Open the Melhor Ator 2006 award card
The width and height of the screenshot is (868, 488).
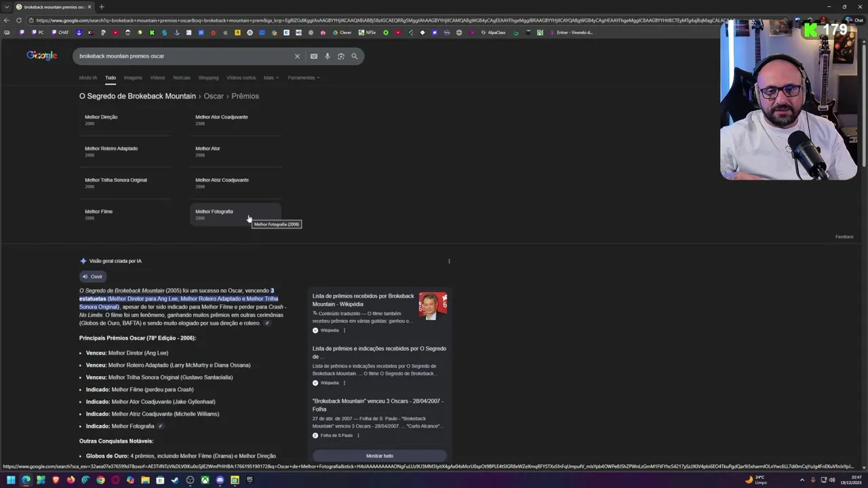tap(235, 151)
